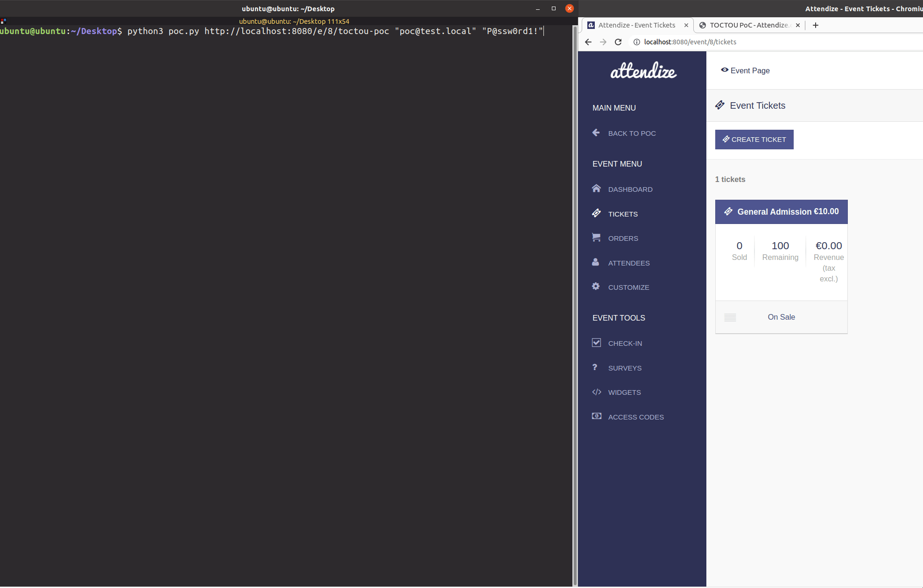Viewport: 923px width, 588px height.
Task: View the Event Page eye link
Action: pyautogui.click(x=745, y=70)
